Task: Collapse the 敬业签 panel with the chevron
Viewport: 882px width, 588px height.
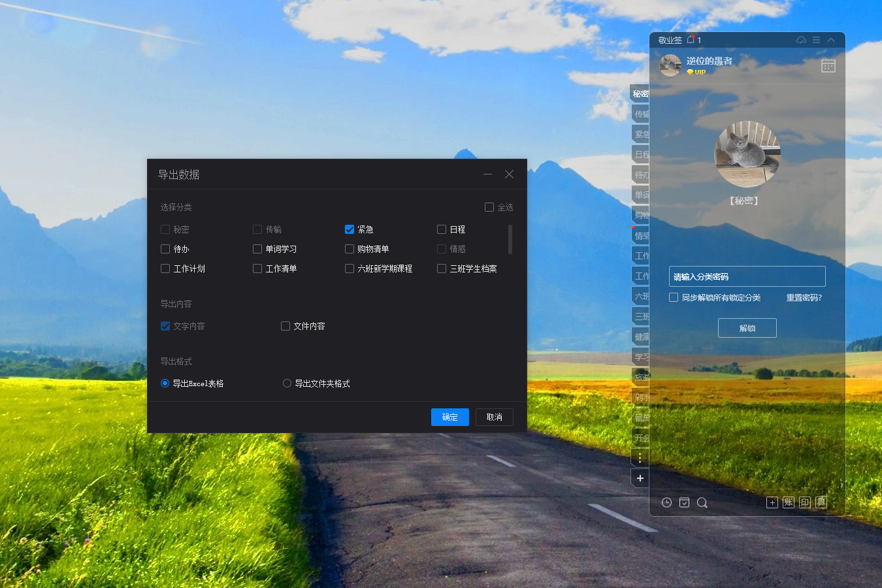Action: [831, 40]
